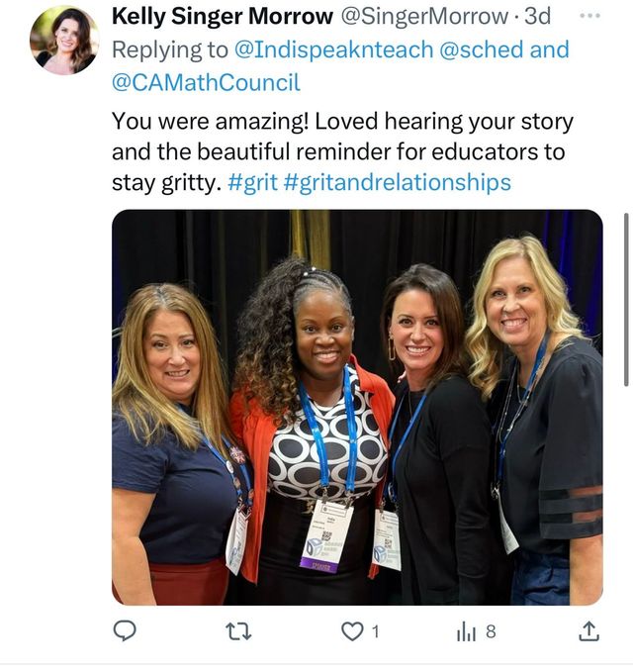Image resolution: width=633 pixels, height=672 pixels.
Task: Open the @CAMathCouncil mention link
Action: tap(206, 82)
